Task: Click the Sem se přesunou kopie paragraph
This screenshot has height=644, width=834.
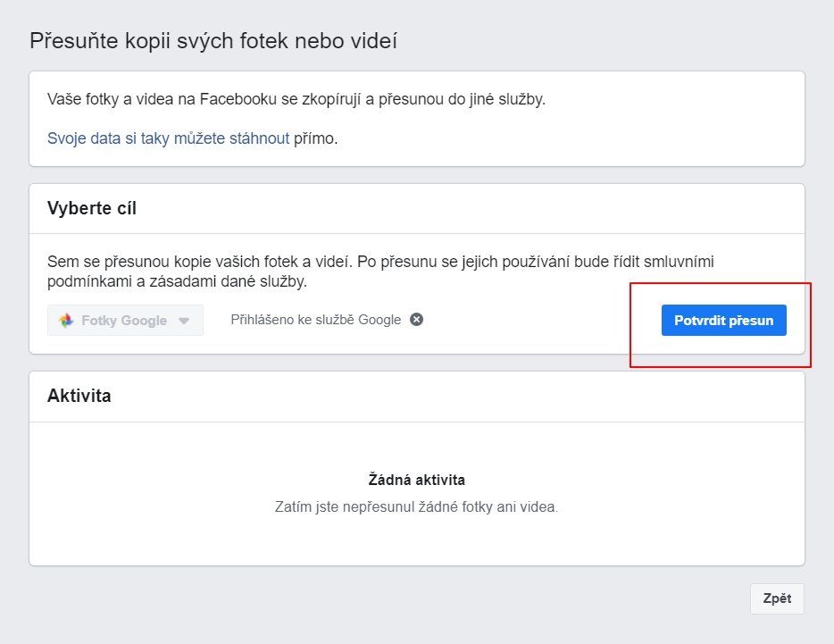Action: pos(380,262)
